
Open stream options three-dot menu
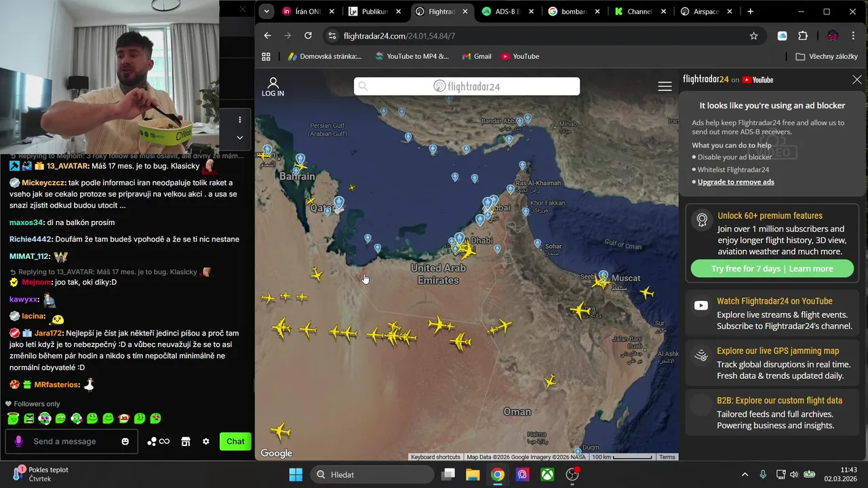pos(239,120)
